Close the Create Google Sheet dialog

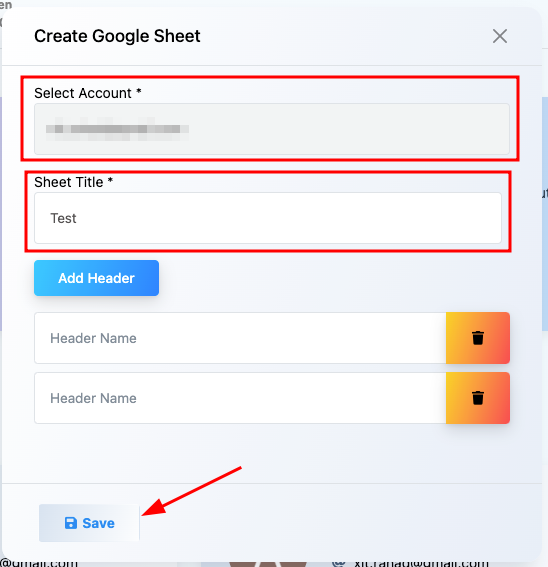500,36
